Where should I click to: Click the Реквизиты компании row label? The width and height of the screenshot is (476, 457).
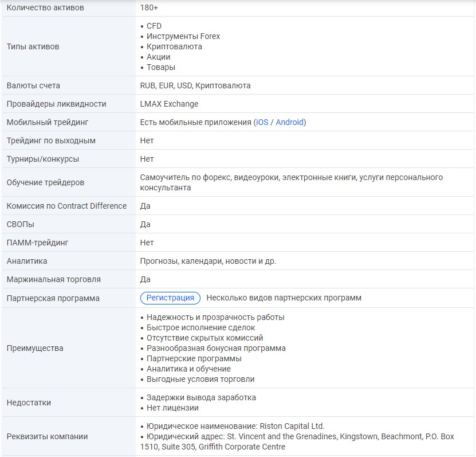pos(47,436)
